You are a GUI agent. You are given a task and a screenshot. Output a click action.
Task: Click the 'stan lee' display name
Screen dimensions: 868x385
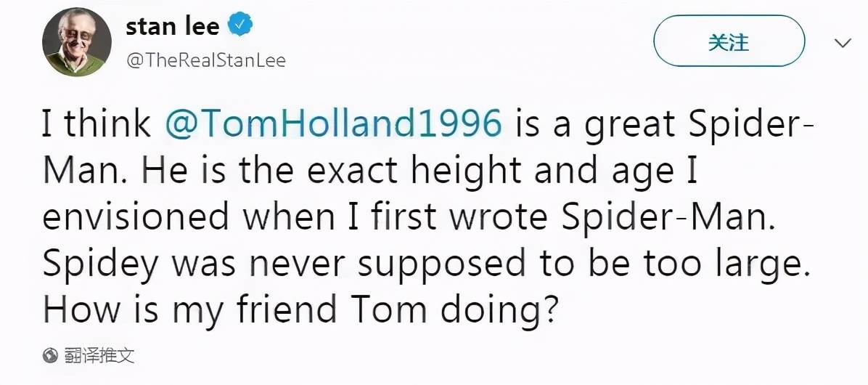(x=173, y=26)
